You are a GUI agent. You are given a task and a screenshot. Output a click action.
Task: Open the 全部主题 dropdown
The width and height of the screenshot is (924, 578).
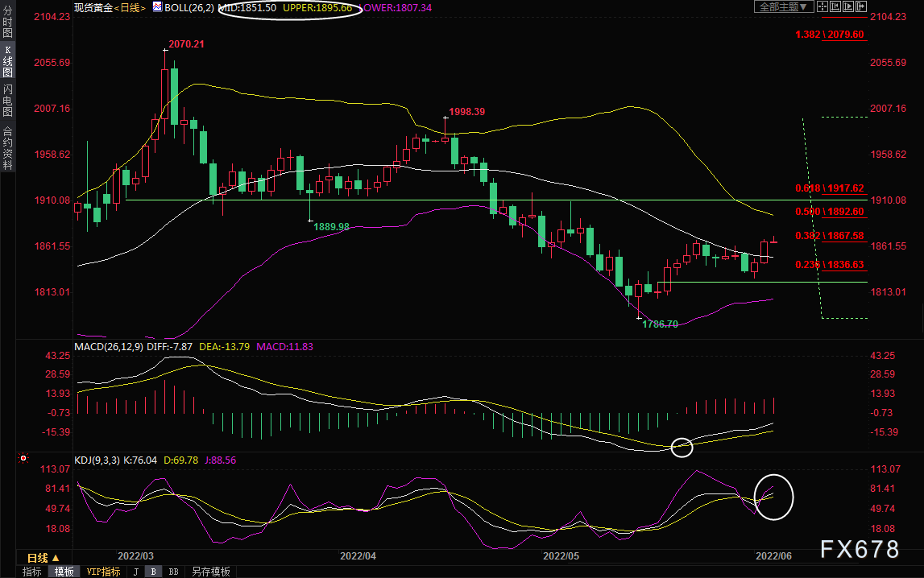tap(784, 6)
